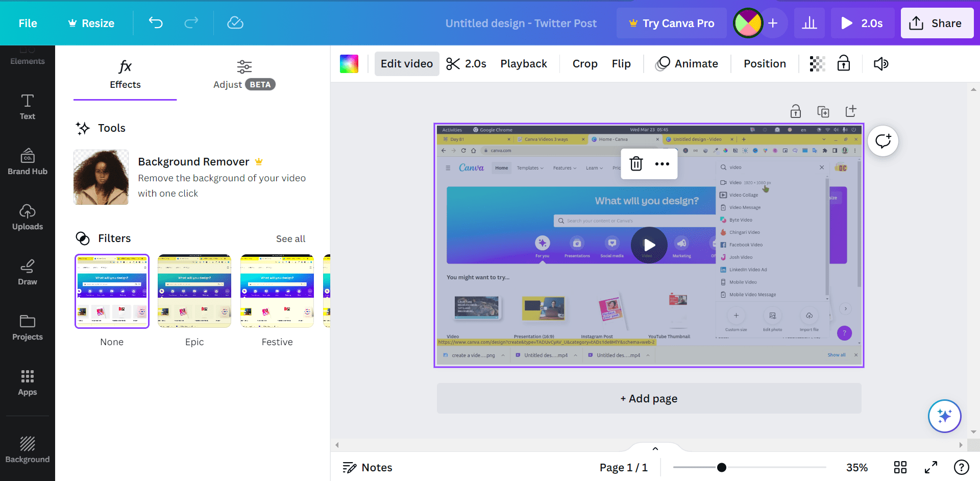Apply the Festive filter
Screen dimensions: 980x481
click(277, 291)
